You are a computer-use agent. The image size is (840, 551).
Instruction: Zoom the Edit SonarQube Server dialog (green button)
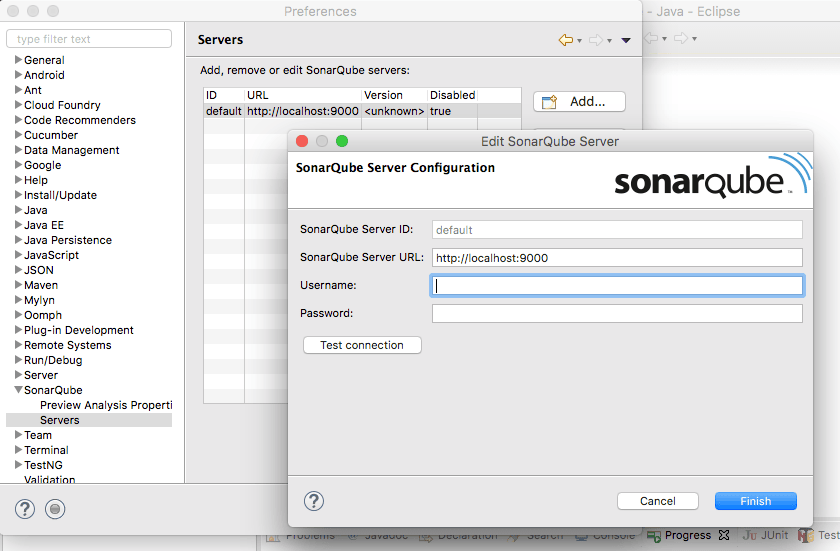342,141
